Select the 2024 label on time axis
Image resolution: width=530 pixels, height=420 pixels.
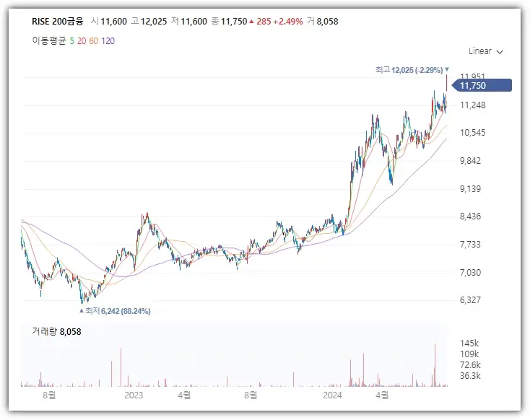point(332,395)
